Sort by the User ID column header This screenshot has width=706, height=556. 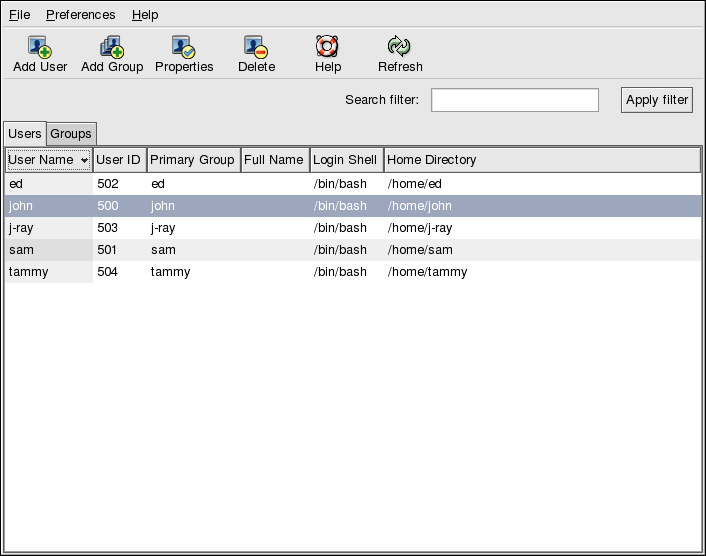(x=118, y=160)
